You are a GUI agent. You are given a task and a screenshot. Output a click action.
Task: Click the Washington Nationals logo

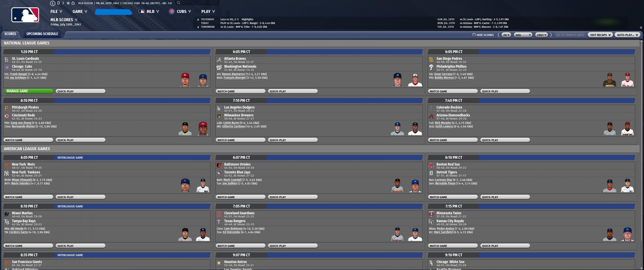[219, 67]
